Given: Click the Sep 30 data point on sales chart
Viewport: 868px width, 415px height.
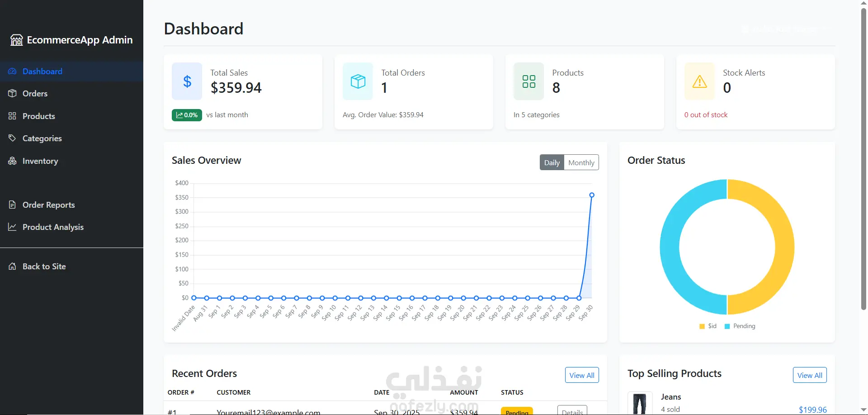Looking at the screenshot, I should (592, 195).
